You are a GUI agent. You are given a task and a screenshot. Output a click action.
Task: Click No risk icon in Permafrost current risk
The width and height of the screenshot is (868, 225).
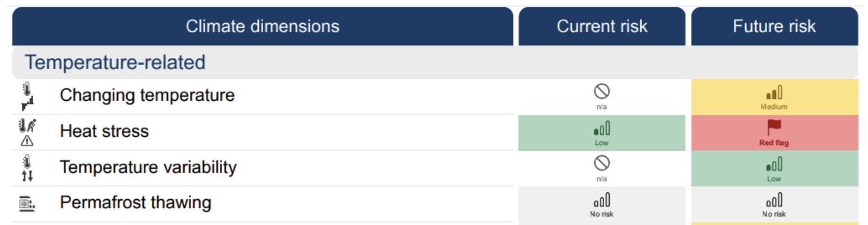pyautogui.click(x=602, y=200)
